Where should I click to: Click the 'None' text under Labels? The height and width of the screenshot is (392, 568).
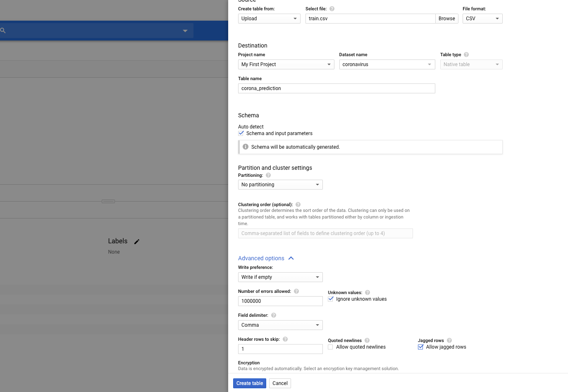(x=114, y=252)
